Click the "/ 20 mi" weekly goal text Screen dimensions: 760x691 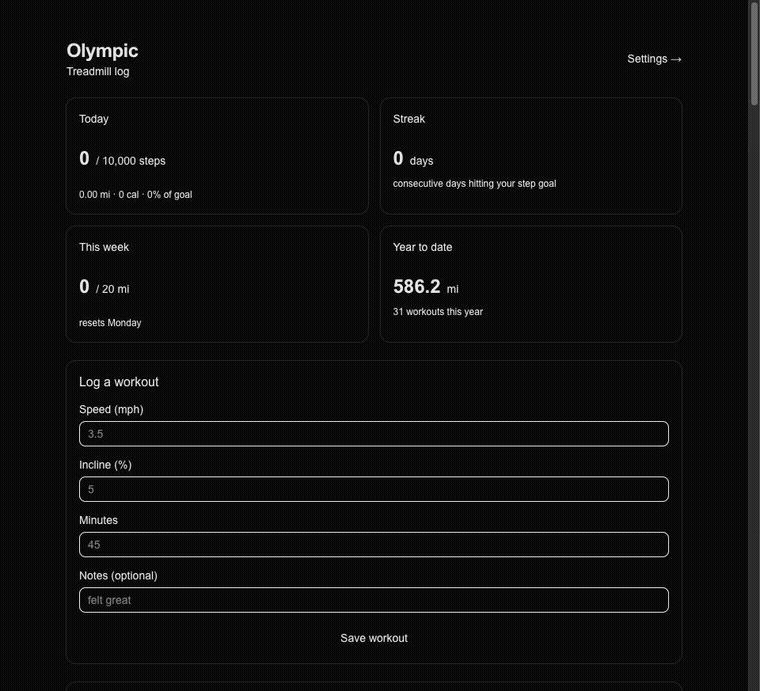coord(112,289)
